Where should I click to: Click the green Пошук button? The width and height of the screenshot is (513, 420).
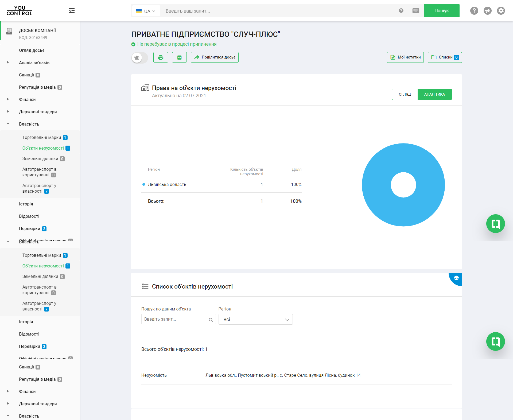point(441,11)
